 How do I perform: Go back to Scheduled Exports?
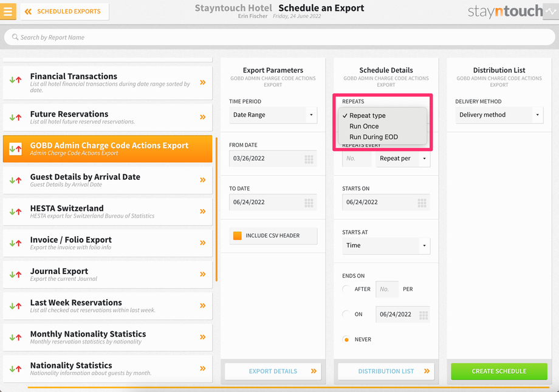pos(64,12)
